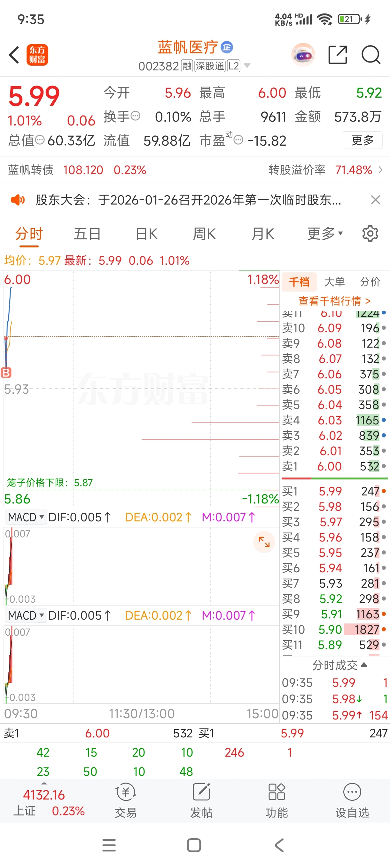The height and width of the screenshot is (868, 390).
Task: Tap Android system back button
Action: pos(279,845)
